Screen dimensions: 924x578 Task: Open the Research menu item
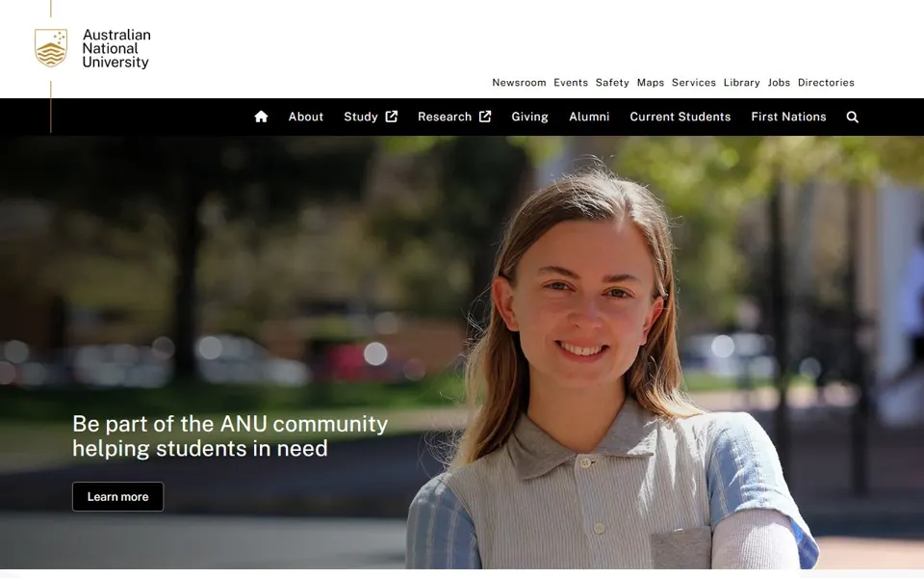click(445, 117)
